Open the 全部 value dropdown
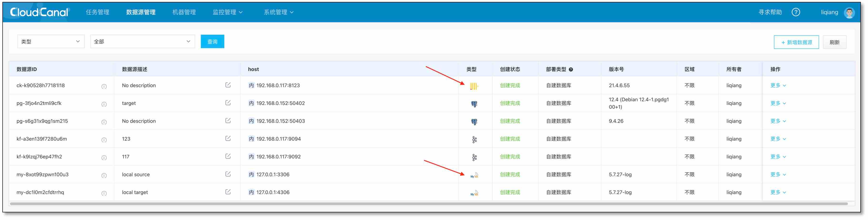 (x=142, y=42)
